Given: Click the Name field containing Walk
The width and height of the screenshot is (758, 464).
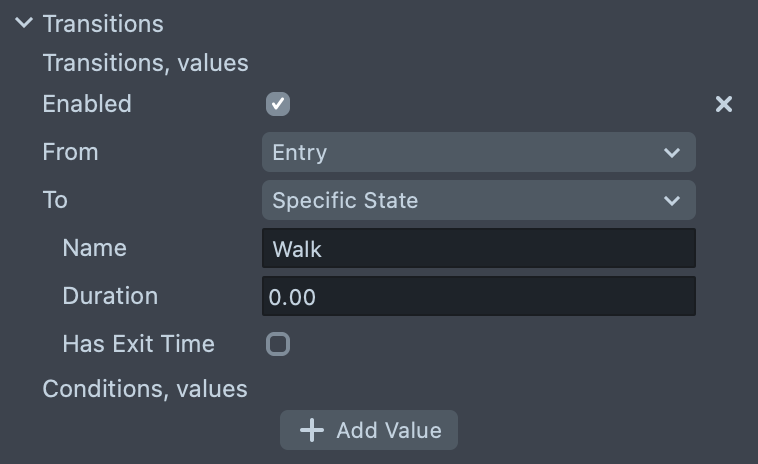Looking at the screenshot, I should coord(478,248).
